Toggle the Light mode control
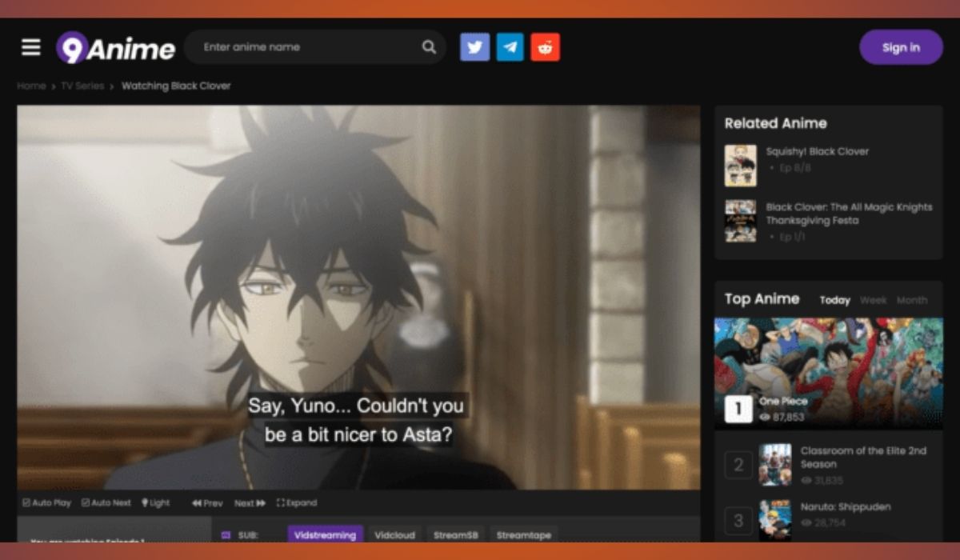 156,502
